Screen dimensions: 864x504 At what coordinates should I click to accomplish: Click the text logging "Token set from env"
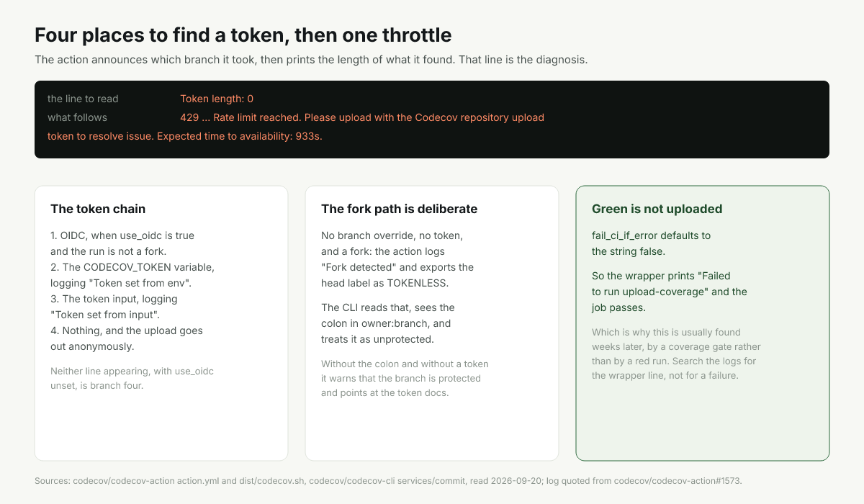[120, 283]
